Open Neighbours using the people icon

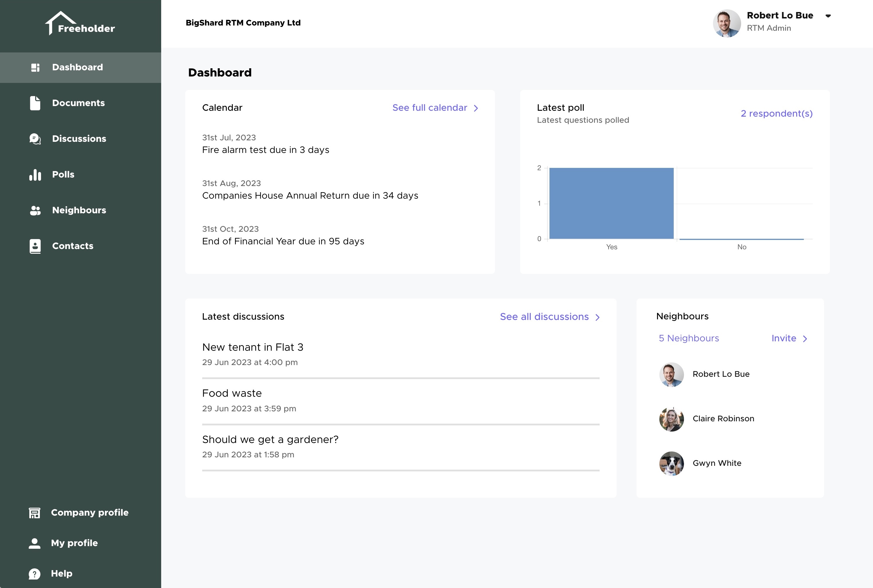click(x=35, y=210)
